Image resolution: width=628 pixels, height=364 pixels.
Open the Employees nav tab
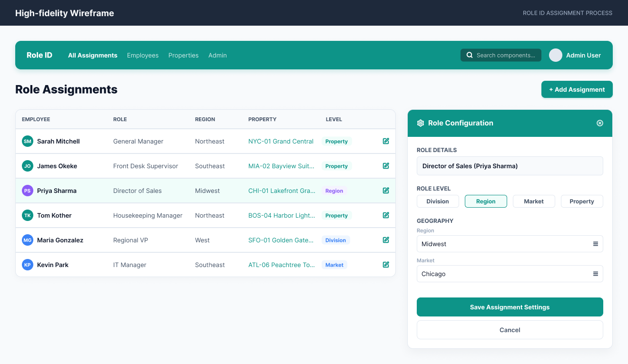click(143, 55)
